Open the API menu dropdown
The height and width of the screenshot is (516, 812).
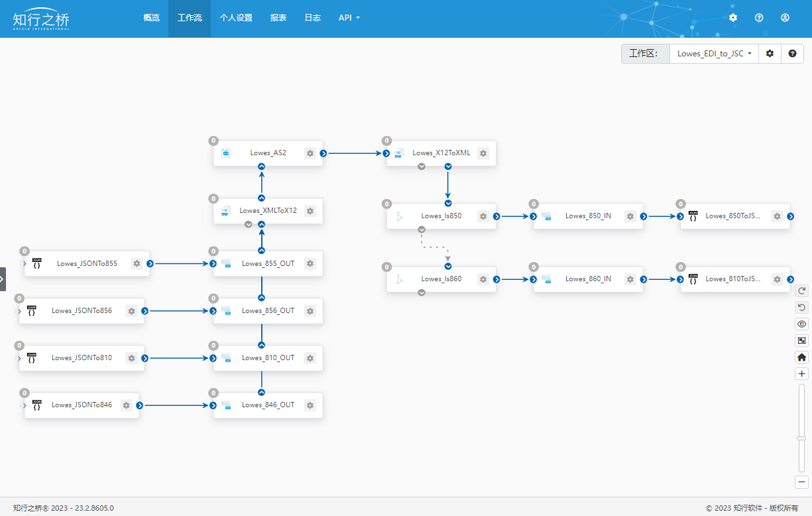[349, 18]
